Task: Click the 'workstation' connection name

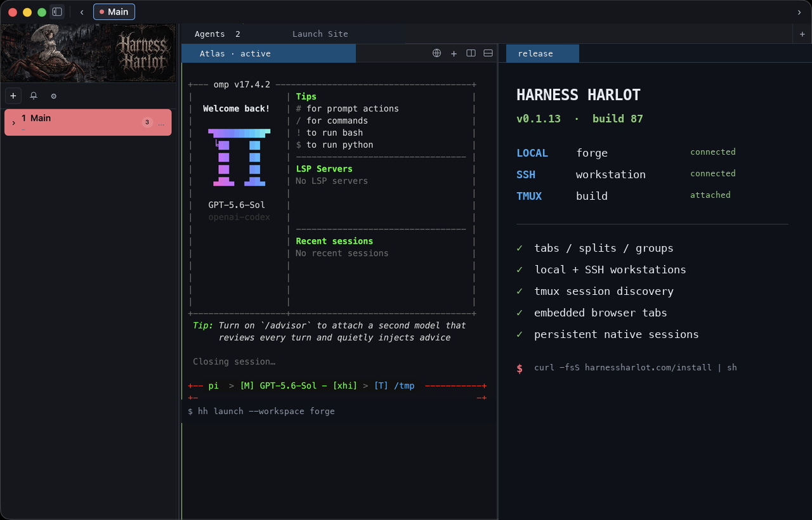Action: pos(611,174)
